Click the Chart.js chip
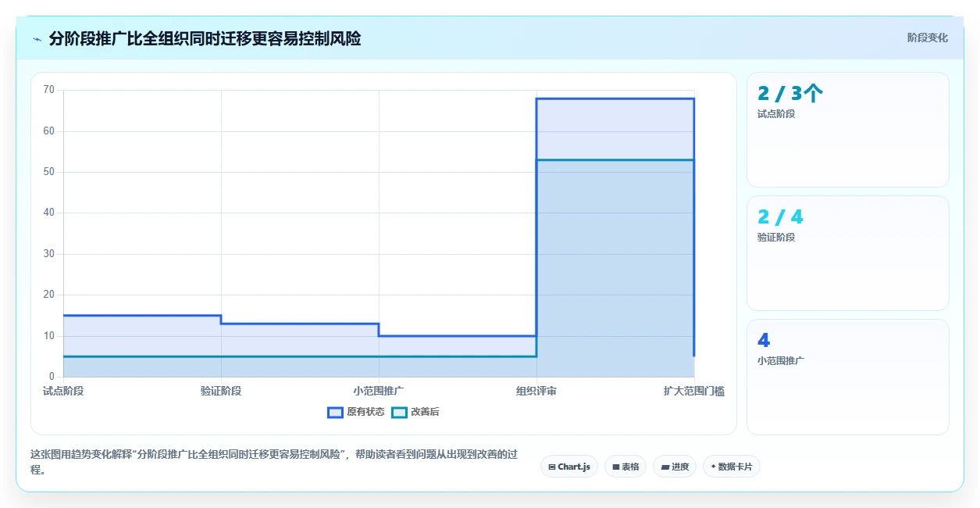 (x=569, y=467)
